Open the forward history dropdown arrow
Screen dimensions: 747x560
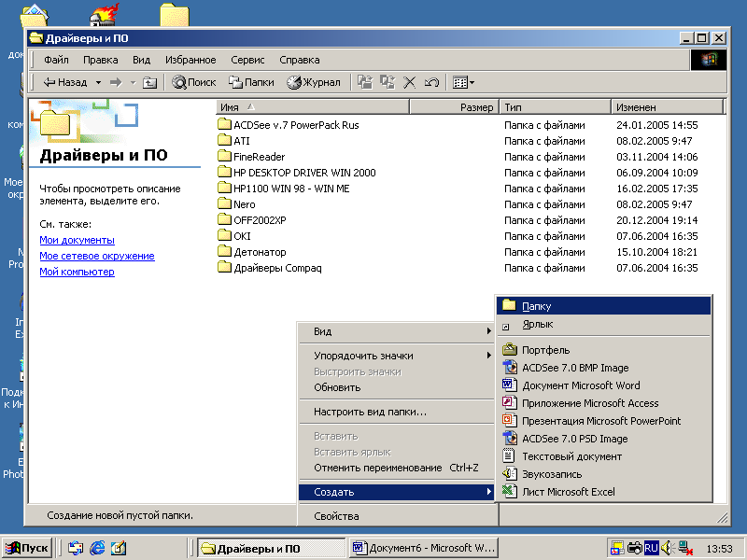coord(134,82)
